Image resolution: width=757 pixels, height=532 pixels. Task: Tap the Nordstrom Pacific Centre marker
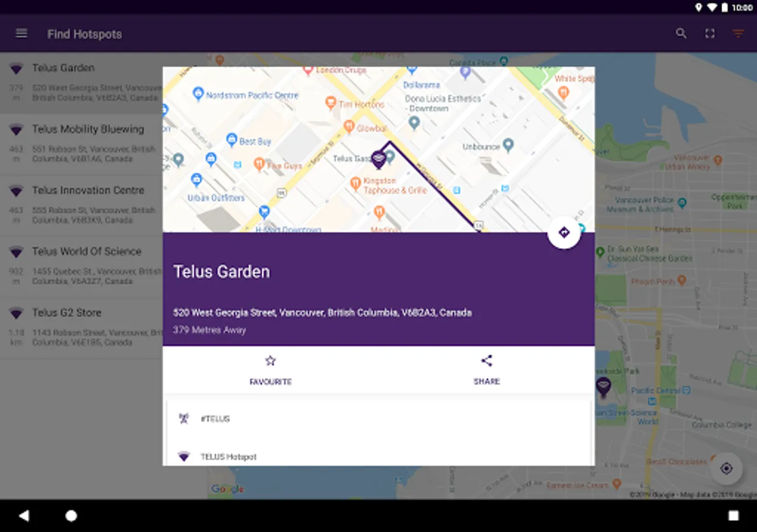pyautogui.click(x=198, y=93)
